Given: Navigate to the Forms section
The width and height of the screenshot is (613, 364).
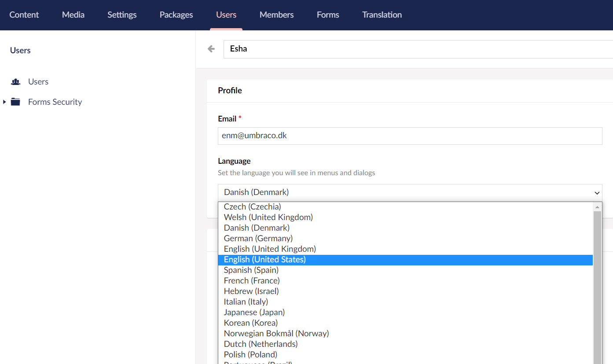Looking at the screenshot, I should point(328,15).
